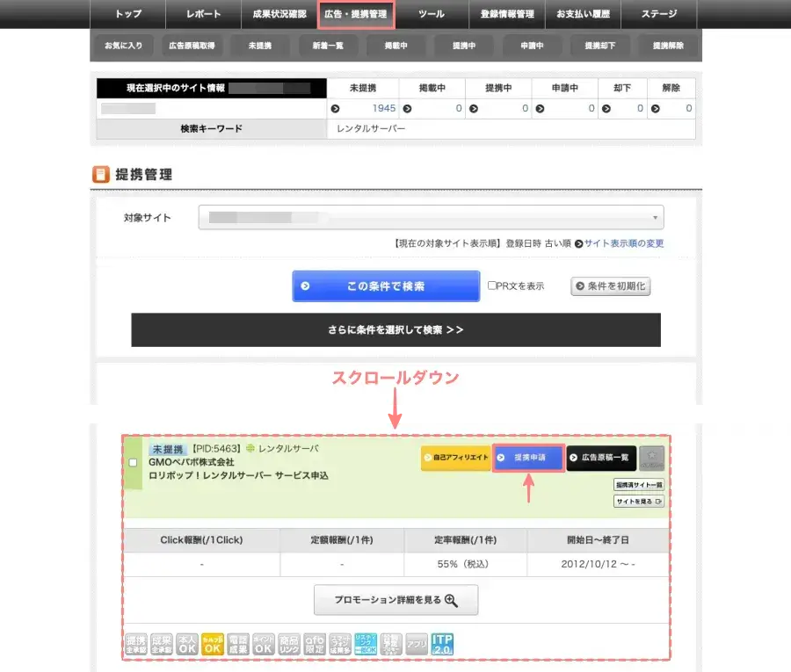
Task: Expand the 未提携 count 1945 arrow
Action: [x=335, y=110]
